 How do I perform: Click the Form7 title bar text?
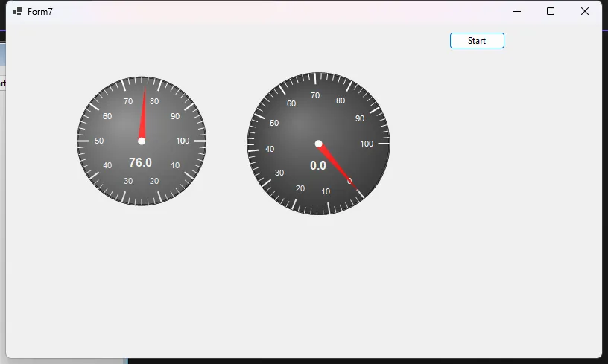(40, 12)
